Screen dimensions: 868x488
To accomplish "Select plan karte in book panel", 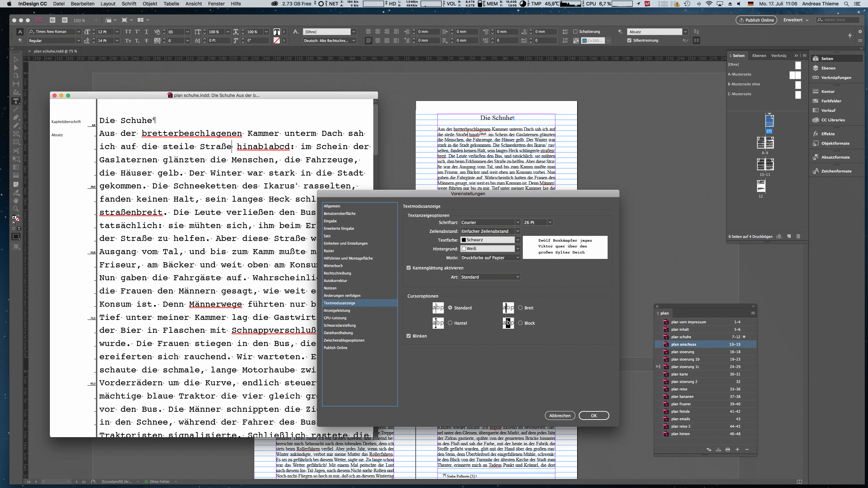I will (x=706, y=374).
